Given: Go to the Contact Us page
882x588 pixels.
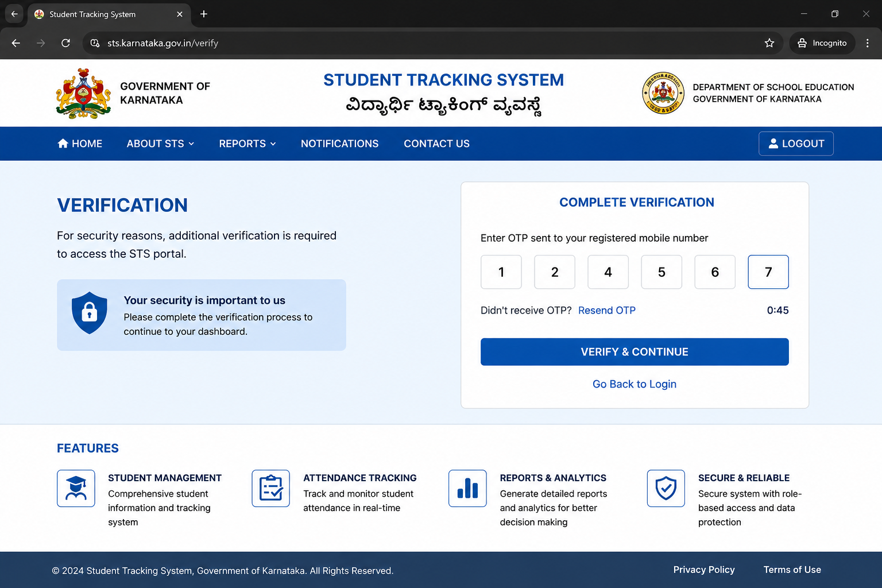Looking at the screenshot, I should [436, 144].
